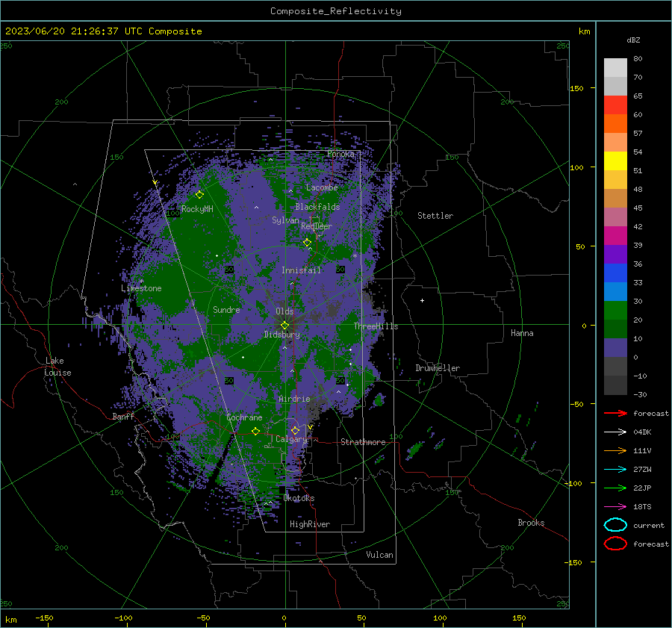Click the Sylvan town label
The height and width of the screenshot is (628, 672).
tap(285, 220)
